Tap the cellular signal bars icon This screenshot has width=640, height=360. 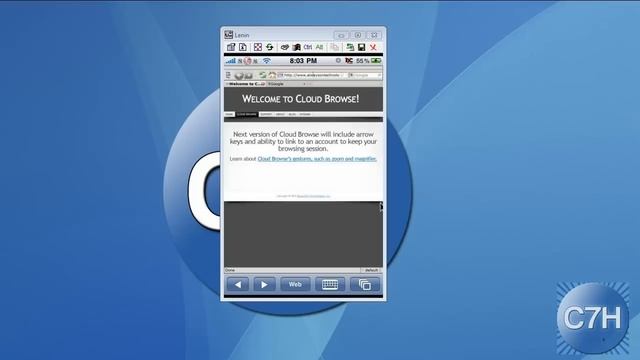(231, 61)
